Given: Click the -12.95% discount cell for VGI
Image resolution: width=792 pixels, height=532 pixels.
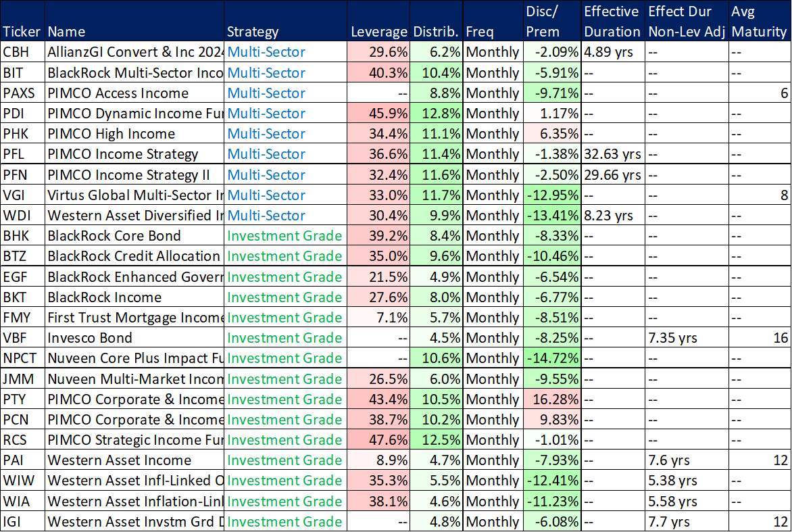Looking at the screenshot, I should (x=551, y=195).
